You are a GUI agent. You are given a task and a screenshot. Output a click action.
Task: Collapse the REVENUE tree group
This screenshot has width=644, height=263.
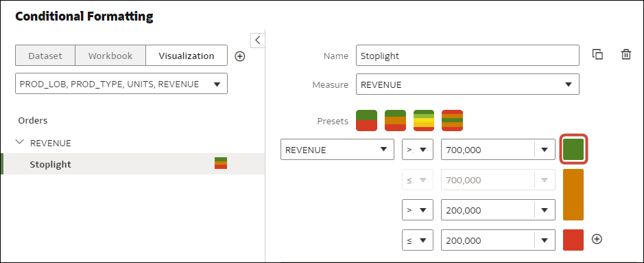pos(19,142)
